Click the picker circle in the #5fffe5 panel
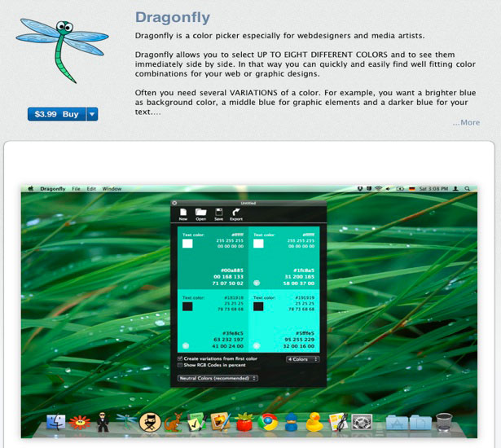The image size is (501, 448). 257,345
